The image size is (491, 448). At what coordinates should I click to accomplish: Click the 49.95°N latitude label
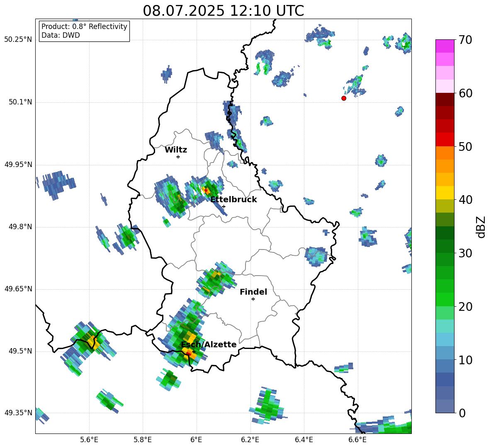click(x=18, y=164)
